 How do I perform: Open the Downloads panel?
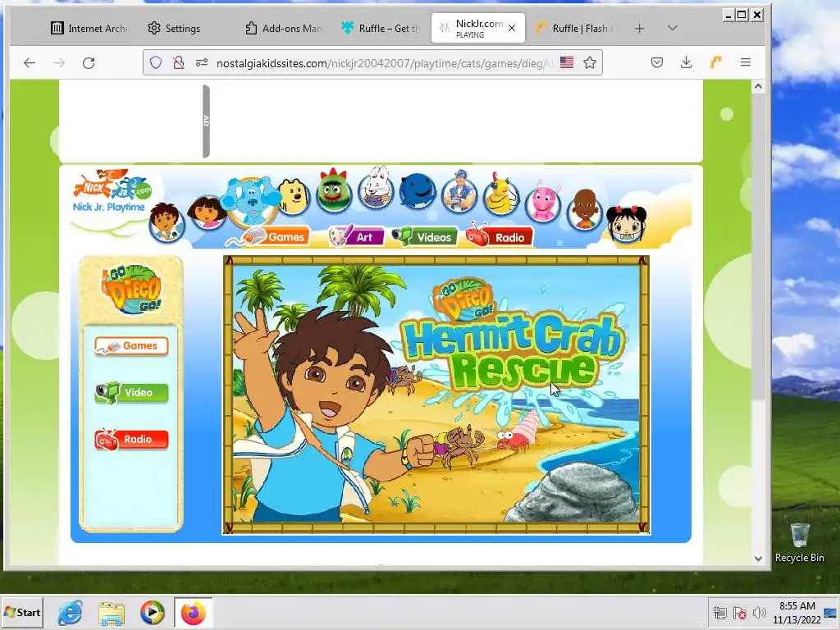click(687, 62)
